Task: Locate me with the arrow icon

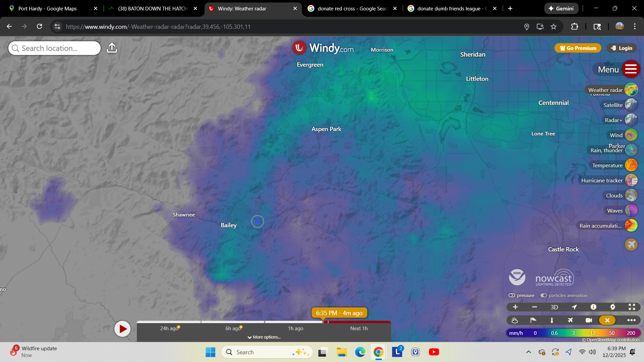Action: pos(574,307)
